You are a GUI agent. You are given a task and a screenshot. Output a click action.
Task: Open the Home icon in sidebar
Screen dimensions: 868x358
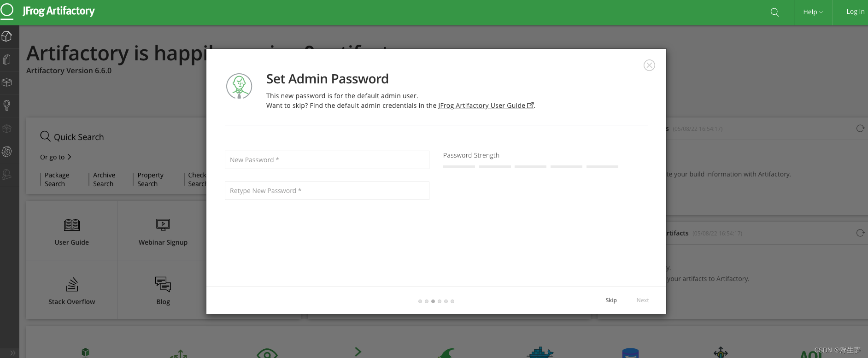[x=7, y=36]
